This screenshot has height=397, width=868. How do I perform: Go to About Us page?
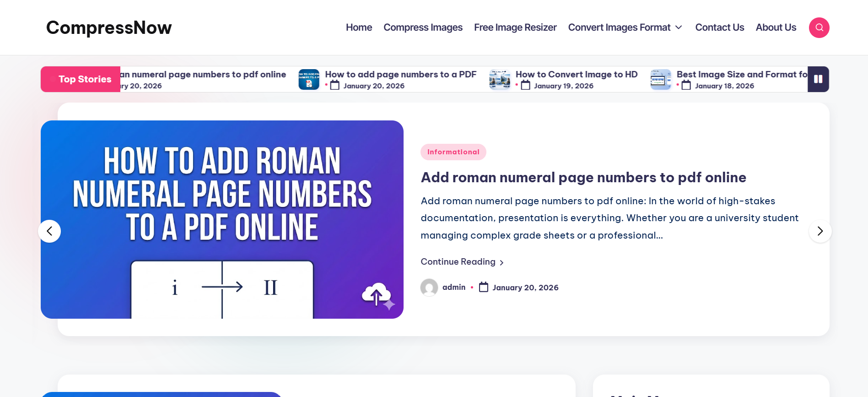(776, 27)
